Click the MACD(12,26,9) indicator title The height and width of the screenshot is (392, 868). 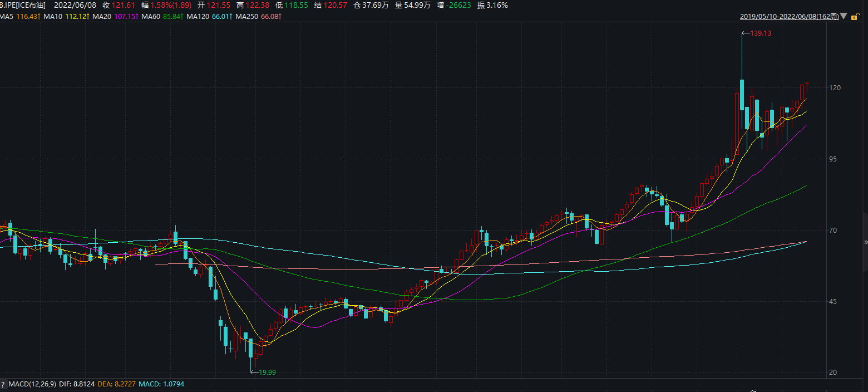32,384
